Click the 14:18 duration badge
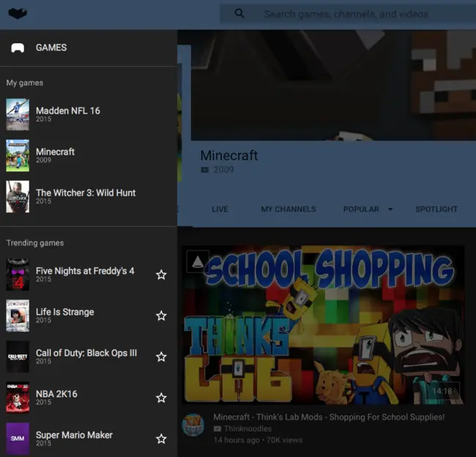Viewport: 476px width, 457px height. tap(442, 391)
